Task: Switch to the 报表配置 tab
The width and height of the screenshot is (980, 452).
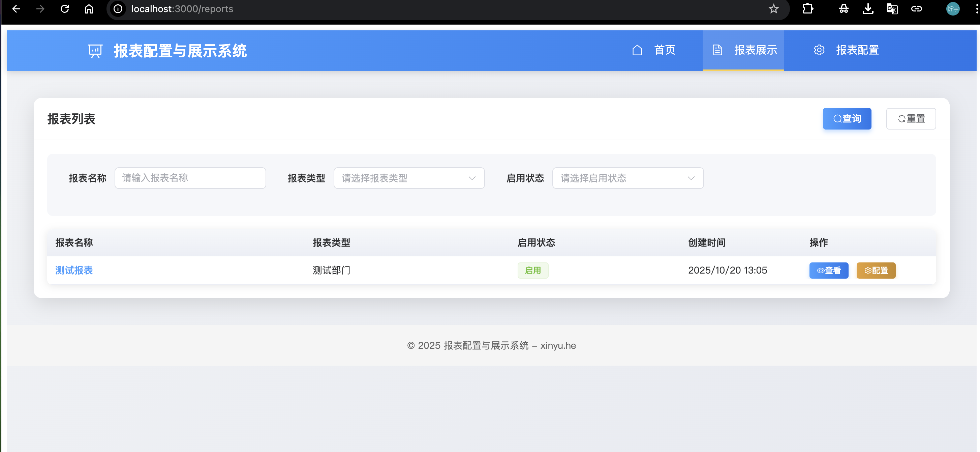Action: click(847, 50)
